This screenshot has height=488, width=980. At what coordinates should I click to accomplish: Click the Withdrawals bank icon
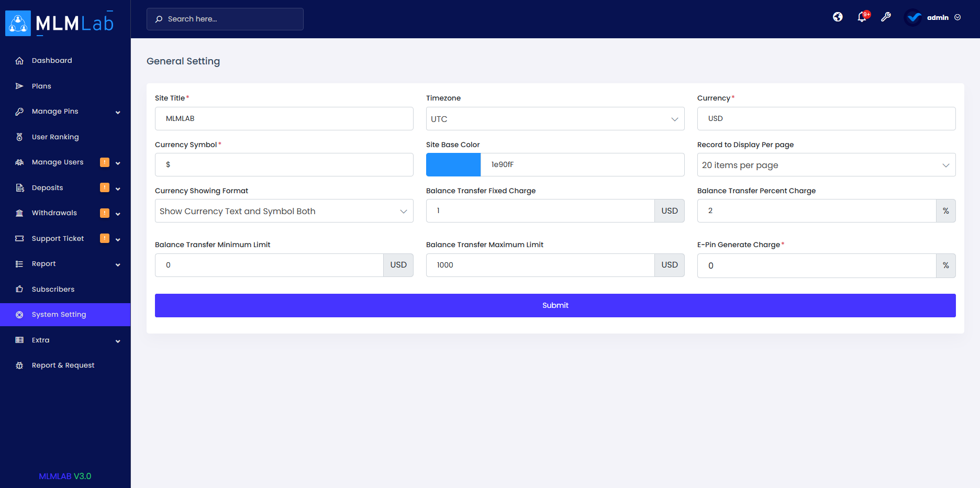[x=19, y=213]
